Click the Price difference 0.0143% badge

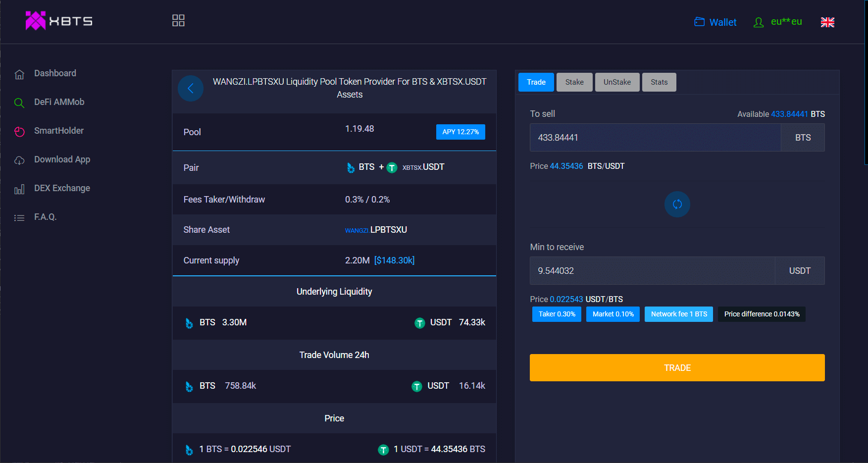click(762, 314)
